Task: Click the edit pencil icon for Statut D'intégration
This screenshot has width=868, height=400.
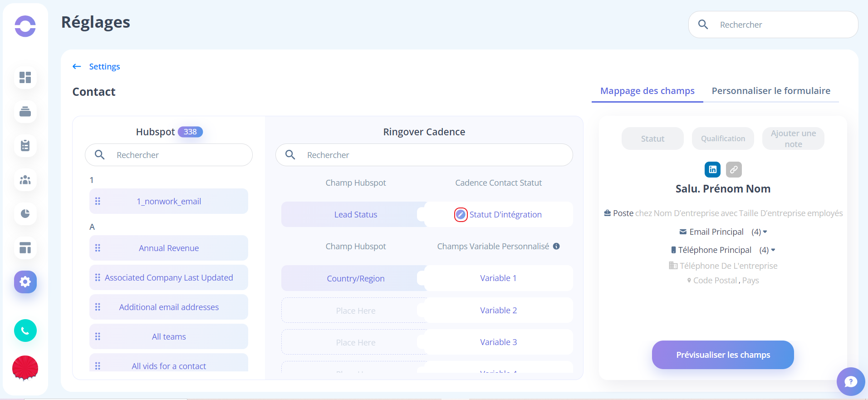Action: (x=461, y=215)
